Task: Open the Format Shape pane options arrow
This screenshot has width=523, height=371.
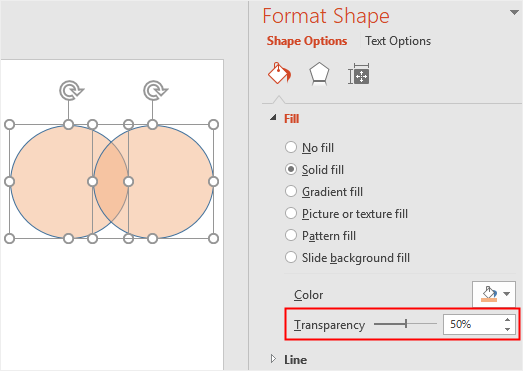Action: 514,13
